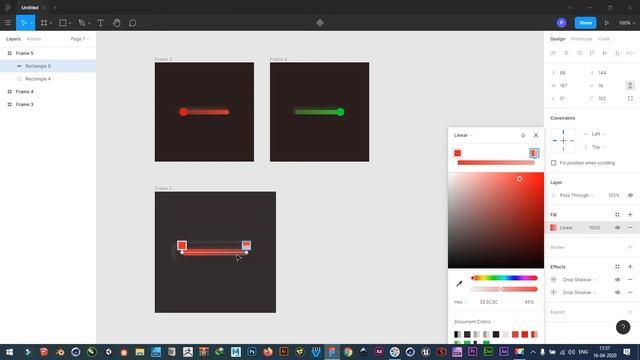Click the eyedropper in the color picker
Viewport: 640px width, 360px height.
pyautogui.click(x=459, y=284)
